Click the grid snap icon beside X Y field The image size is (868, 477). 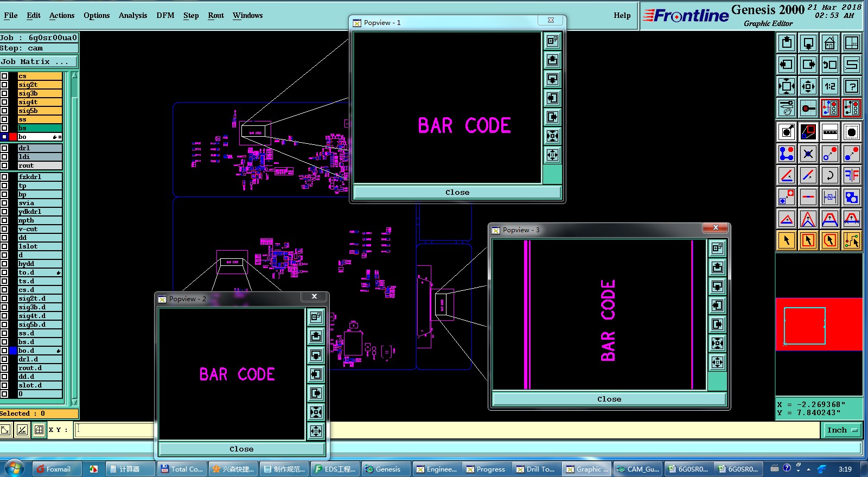tap(39, 430)
